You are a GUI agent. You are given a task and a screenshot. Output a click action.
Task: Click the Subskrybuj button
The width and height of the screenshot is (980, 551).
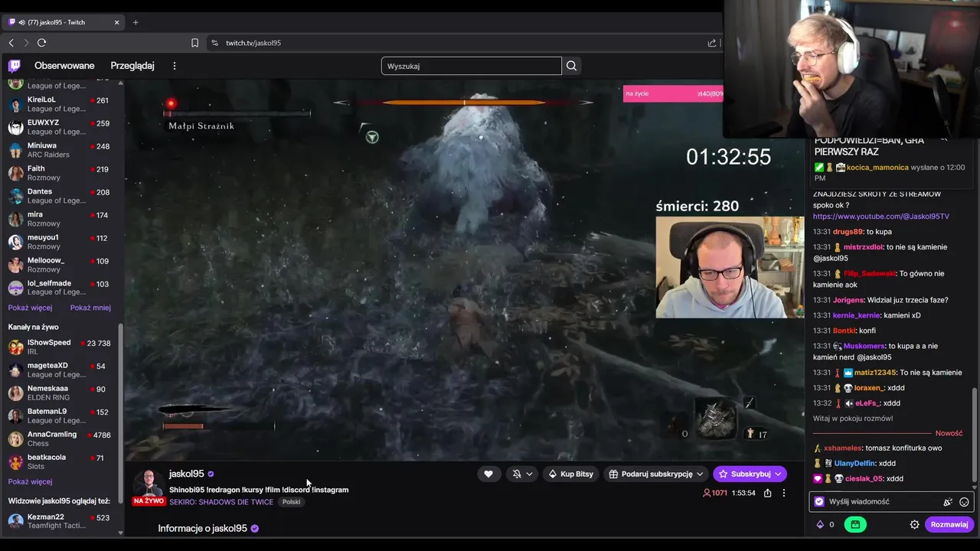[x=750, y=474]
